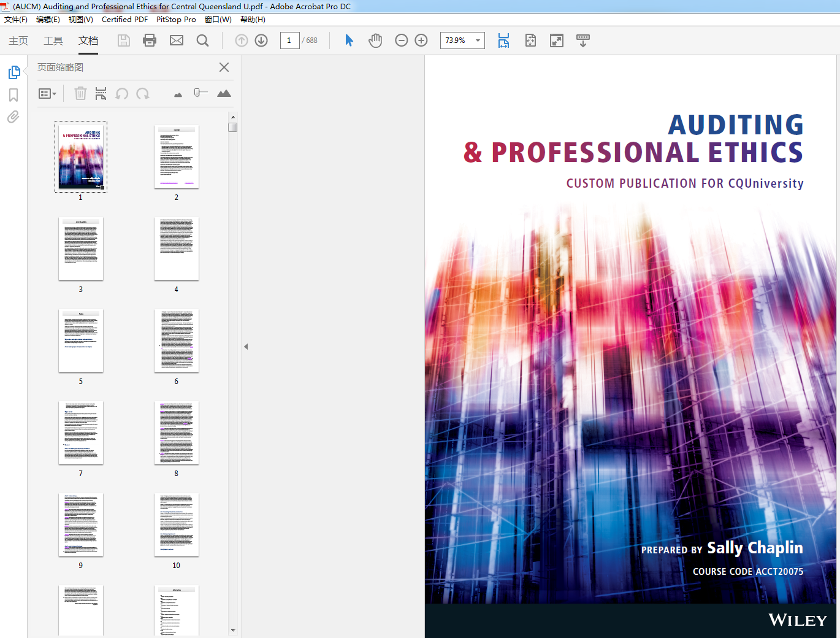Open PitStop Pro menu
The width and height of the screenshot is (840, 638).
point(176,20)
